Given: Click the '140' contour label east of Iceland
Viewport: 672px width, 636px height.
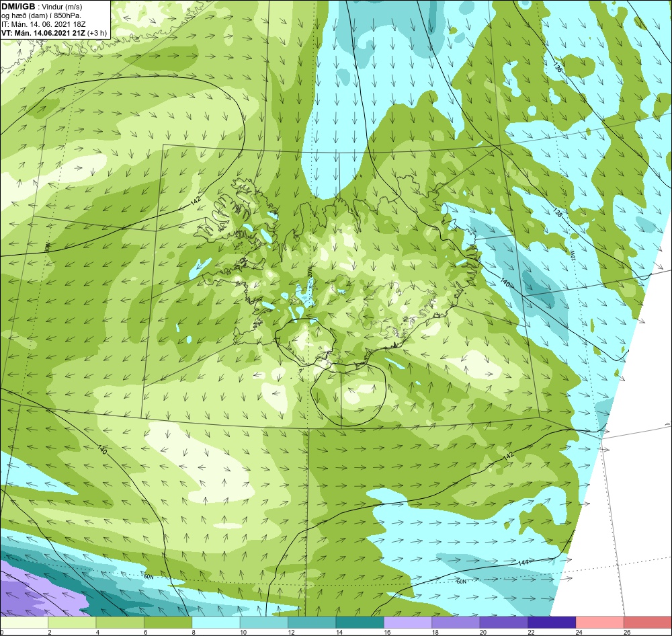Looking at the screenshot, I should (505, 282).
